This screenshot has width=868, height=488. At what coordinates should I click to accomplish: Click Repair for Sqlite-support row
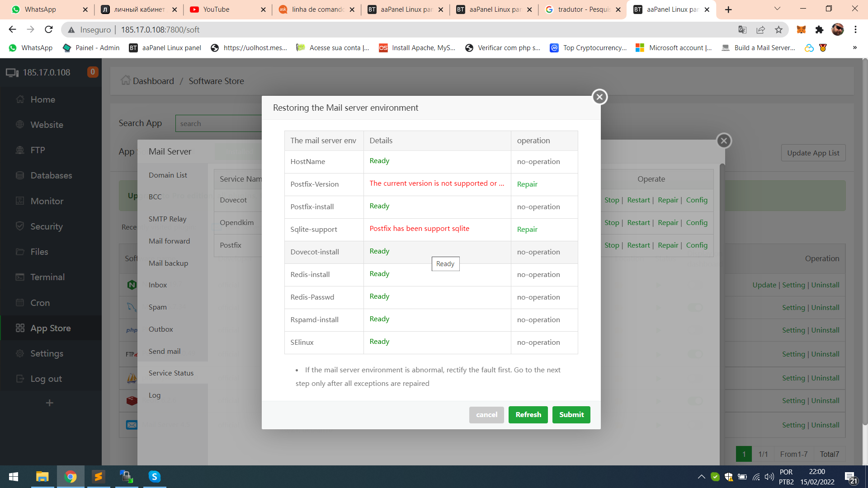click(x=527, y=230)
